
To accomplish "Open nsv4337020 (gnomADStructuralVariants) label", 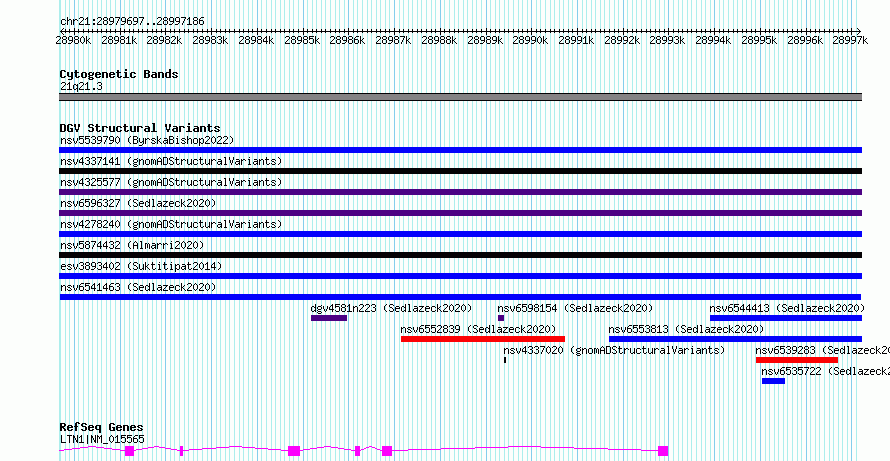I will [614, 350].
